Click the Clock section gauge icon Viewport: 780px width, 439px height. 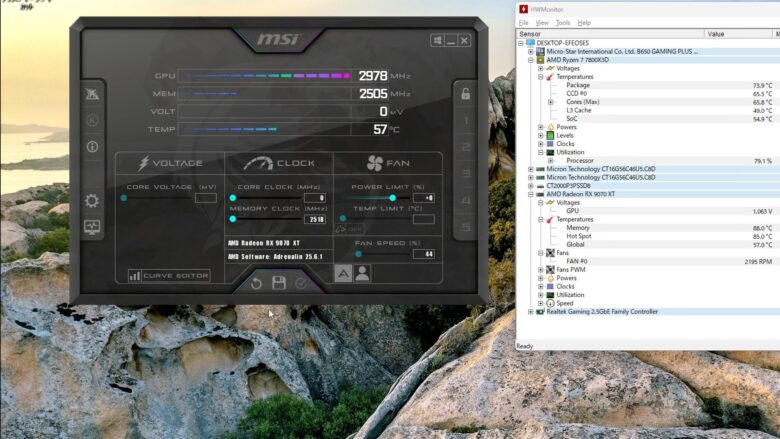258,163
